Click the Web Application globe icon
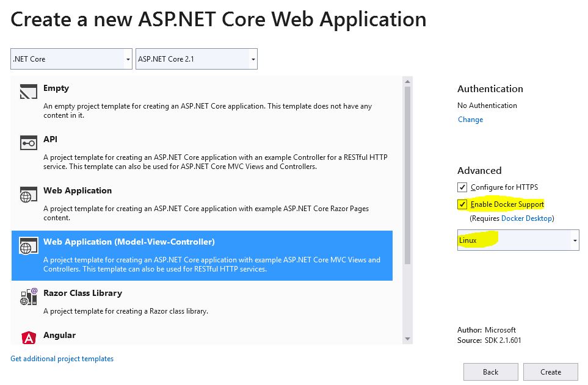Viewport: 588px width, 385px height. click(29, 195)
